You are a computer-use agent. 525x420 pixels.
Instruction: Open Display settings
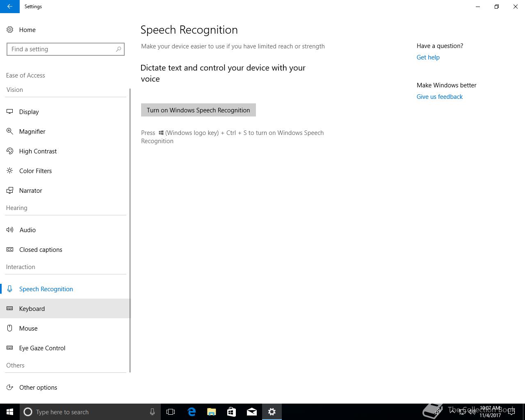(x=66, y=112)
